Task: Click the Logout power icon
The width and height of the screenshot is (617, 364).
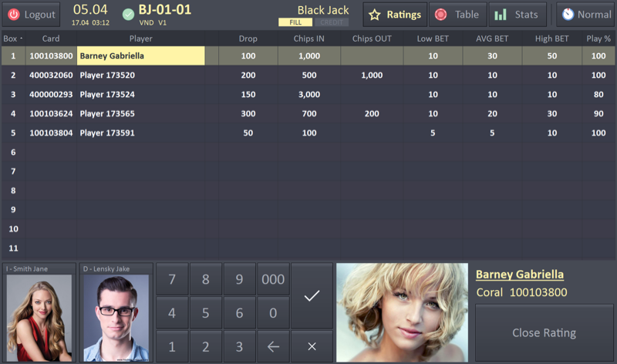Action: 14,15
